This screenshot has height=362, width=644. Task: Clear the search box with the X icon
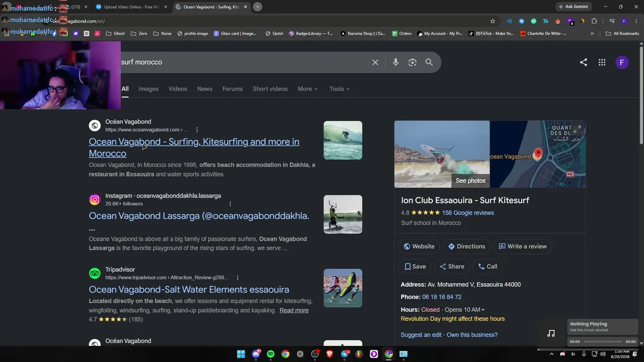pos(375,62)
